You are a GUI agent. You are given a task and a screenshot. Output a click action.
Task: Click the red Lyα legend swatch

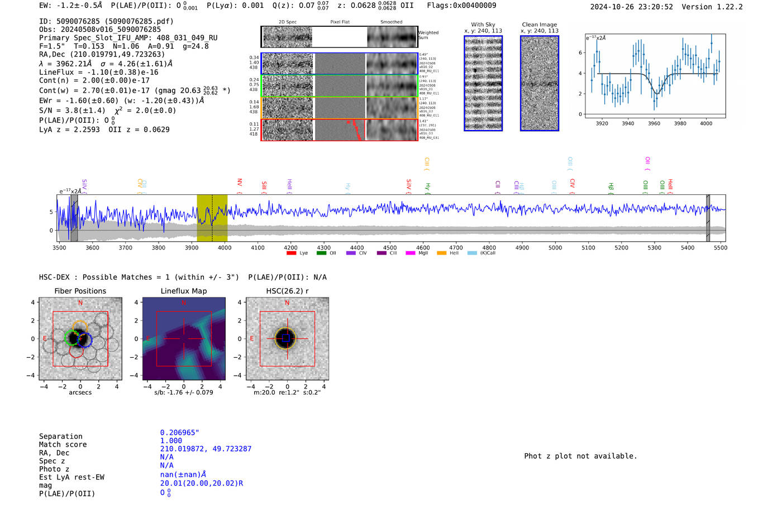pyautogui.click(x=291, y=253)
